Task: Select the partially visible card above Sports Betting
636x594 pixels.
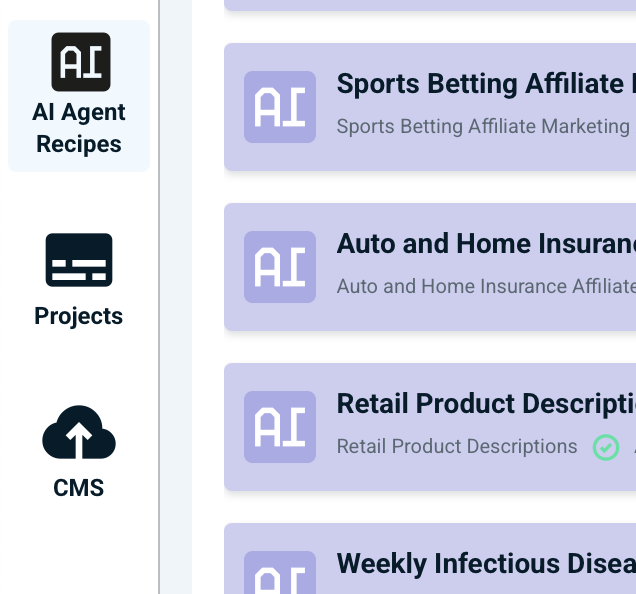Action: [430, 5]
